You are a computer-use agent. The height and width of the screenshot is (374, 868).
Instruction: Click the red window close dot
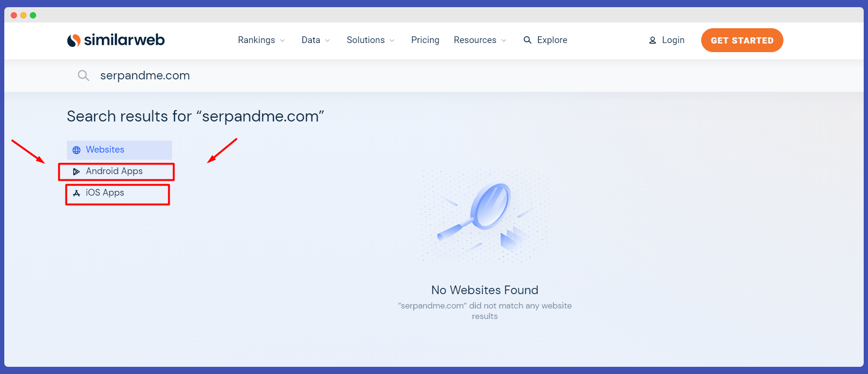14,15
